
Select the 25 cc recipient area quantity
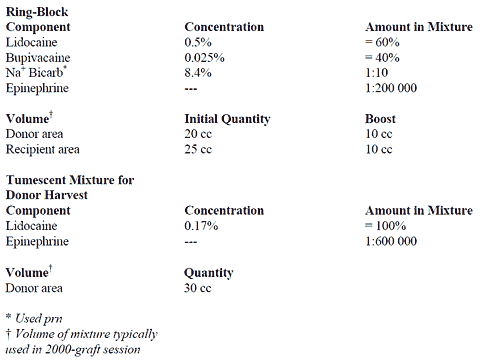[198, 149]
